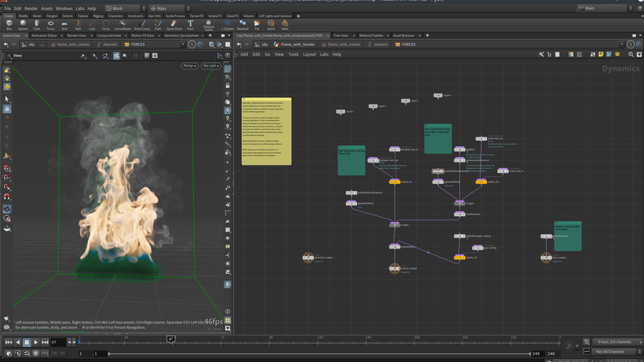644x362 pixels.
Task: Click the network editor wrench tools icon
Action: click(541, 54)
